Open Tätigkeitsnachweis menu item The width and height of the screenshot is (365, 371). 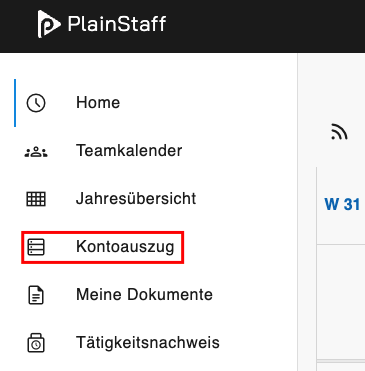(x=148, y=343)
